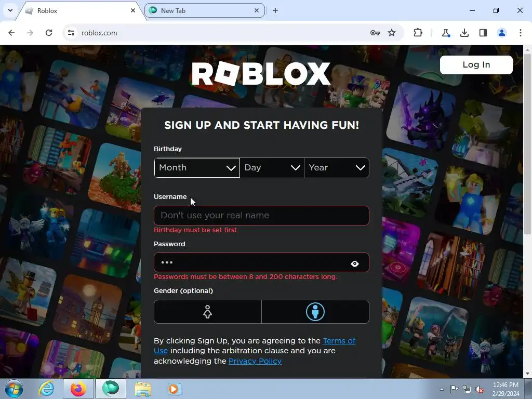This screenshot has width=532, height=399.
Task: Open saved passwords key icon
Action: coord(375,33)
